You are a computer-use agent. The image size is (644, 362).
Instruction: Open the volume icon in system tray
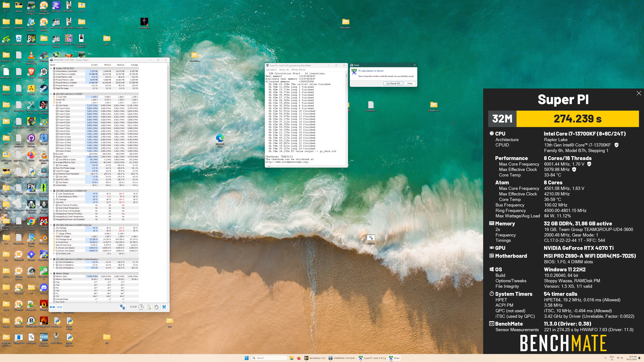[x=622, y=358]
